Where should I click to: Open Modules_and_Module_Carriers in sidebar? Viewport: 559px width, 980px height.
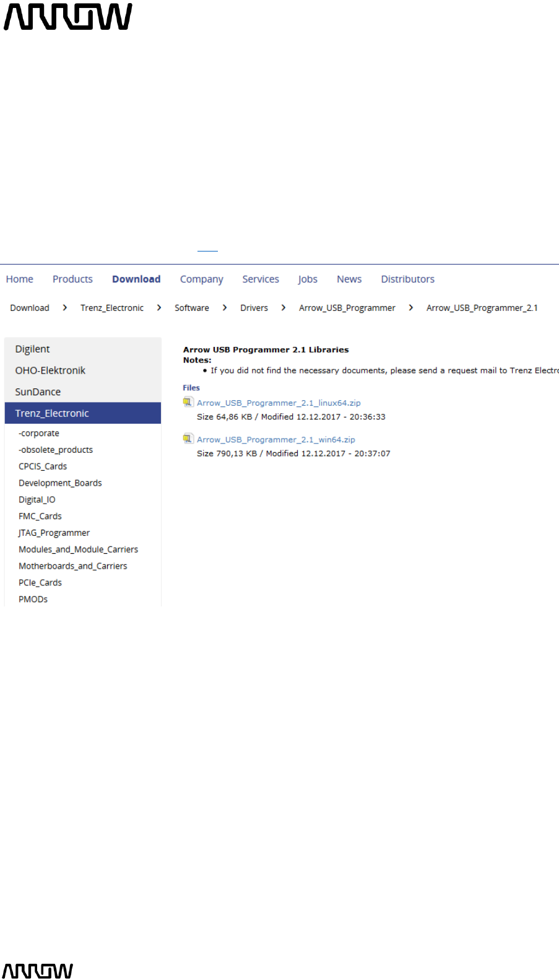click(79, 549)
